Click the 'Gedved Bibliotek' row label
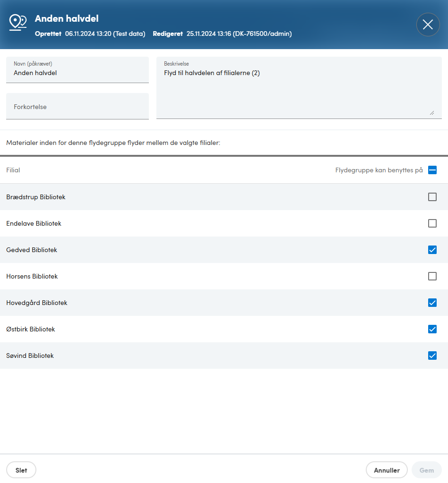Screen dimensions: 448x483 32,250
